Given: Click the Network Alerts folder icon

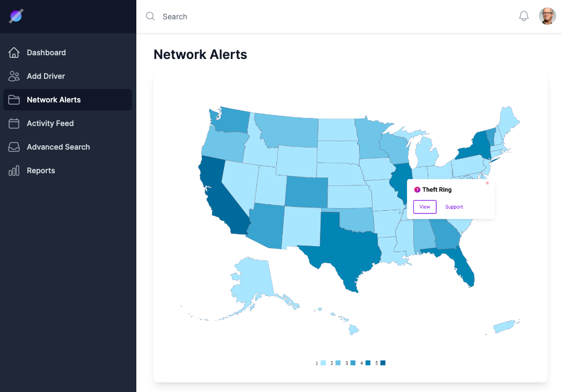Looking at the screenshot, I should tap(14, 100).
